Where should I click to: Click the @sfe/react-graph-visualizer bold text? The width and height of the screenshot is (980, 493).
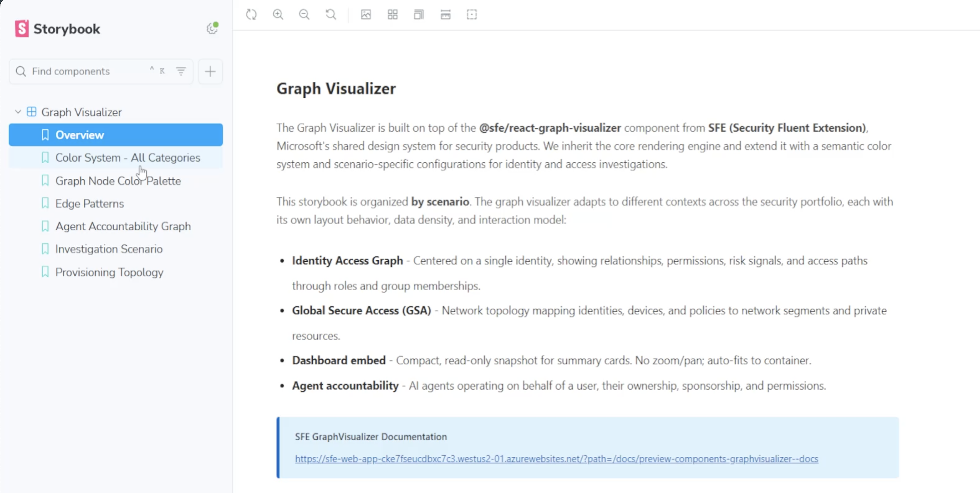tap(550, 128)
